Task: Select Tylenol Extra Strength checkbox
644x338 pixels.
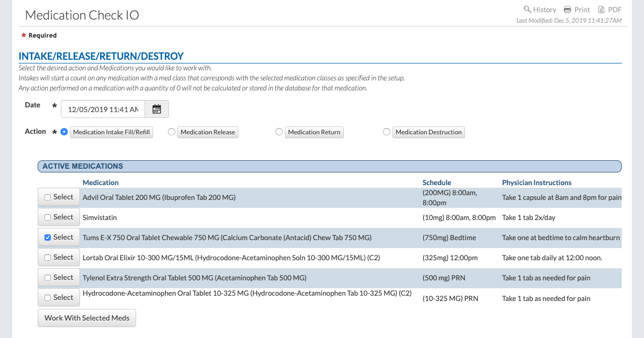Action: point(48,278)
